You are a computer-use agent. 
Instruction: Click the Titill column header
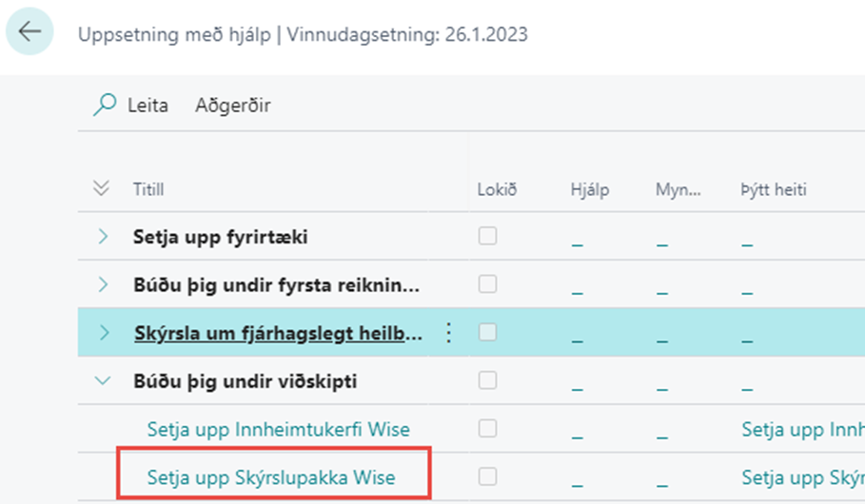148,189
